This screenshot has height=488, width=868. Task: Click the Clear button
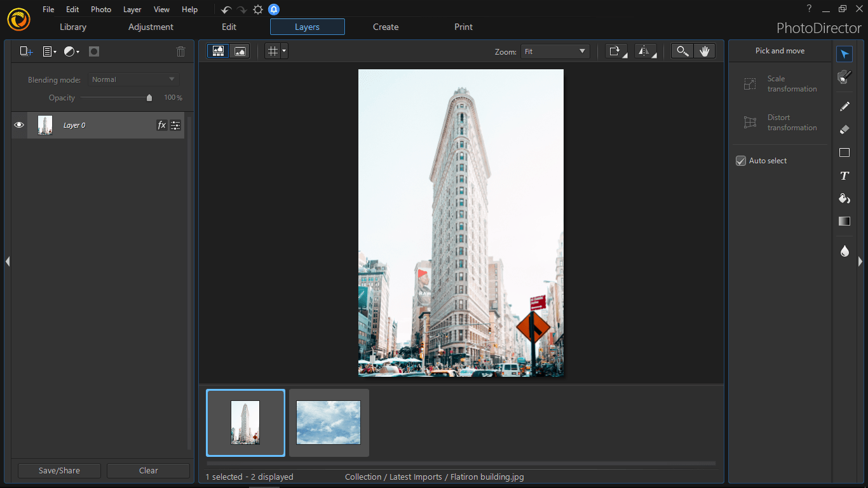[x=148, y=471]
